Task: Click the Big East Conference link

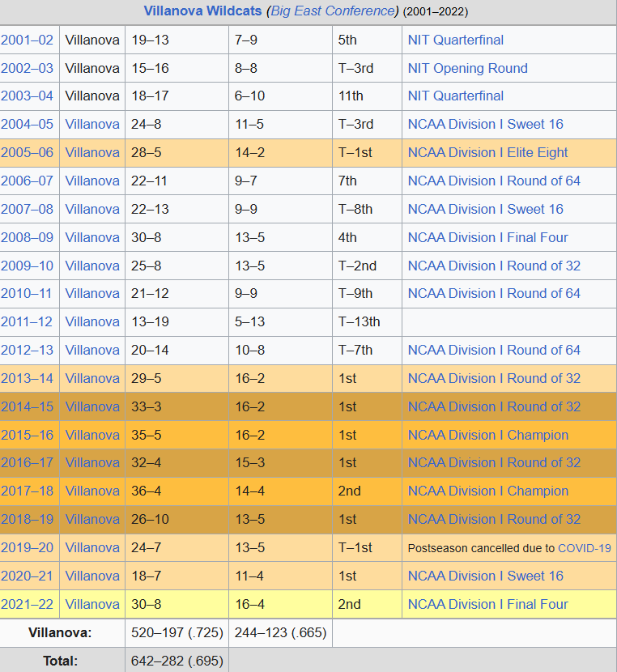Action: pos(332,11)
